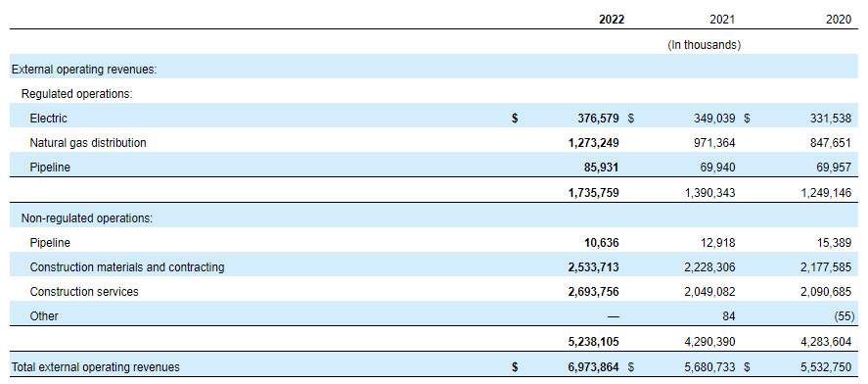Select Electric 2021 value 349,039

coord(714,118)
